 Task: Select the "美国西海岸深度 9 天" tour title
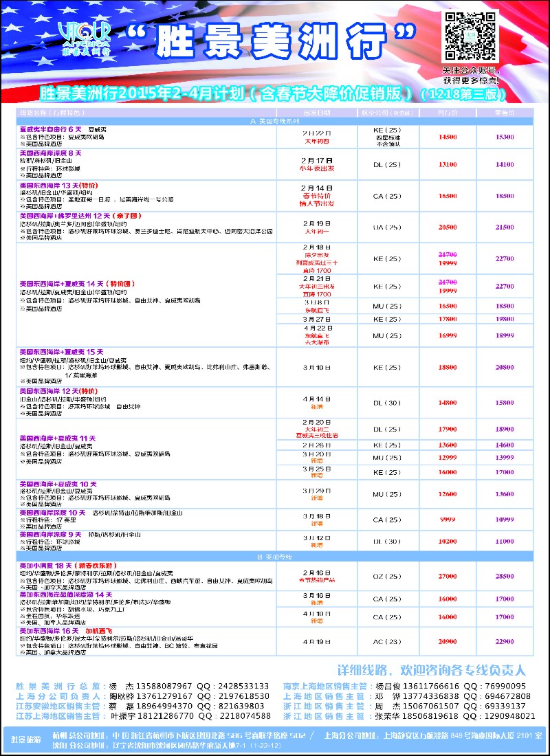coord(51,535)
